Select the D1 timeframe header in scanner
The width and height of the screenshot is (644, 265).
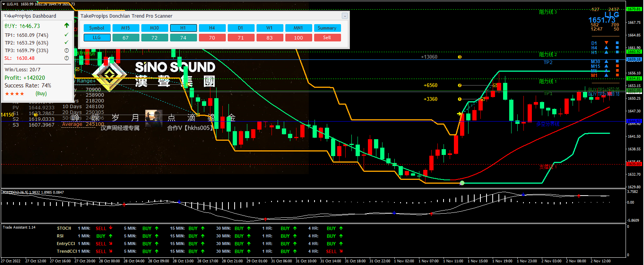point(241,28)
